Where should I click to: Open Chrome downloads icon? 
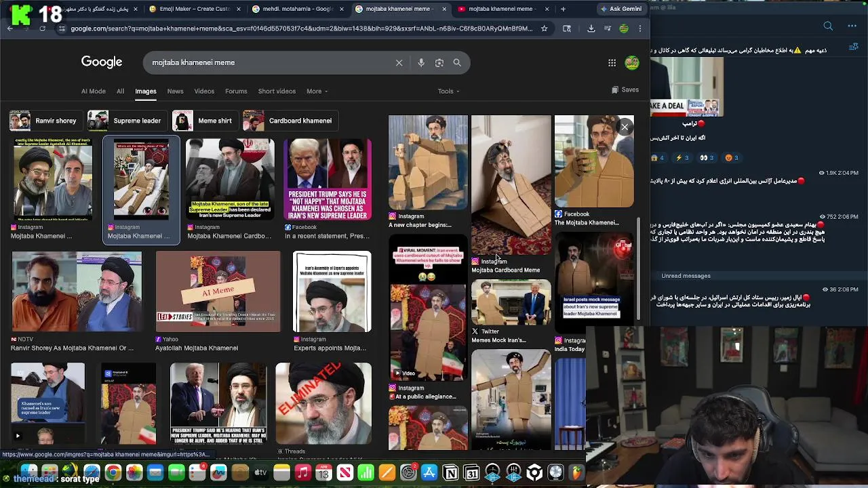[x=591, y=28]
